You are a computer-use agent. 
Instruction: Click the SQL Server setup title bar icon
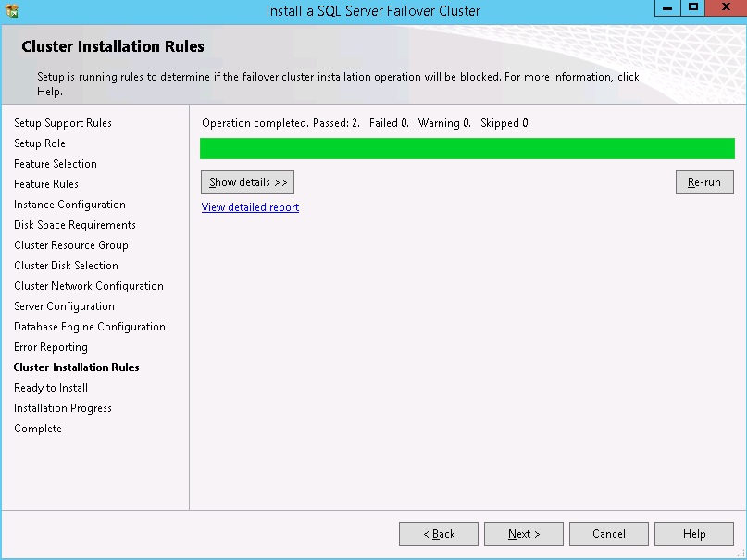[x=11, y=10]
